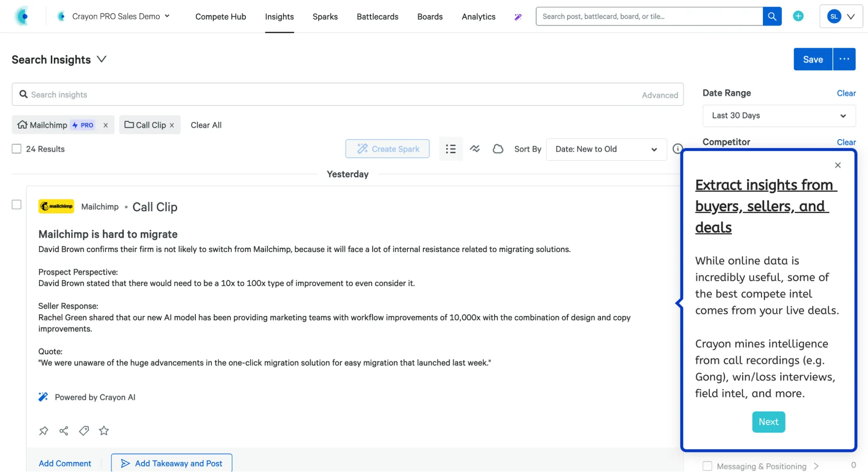Click the share icon on the Call Clip post
Screen dimensions: 868x472
tap(64, 431)
